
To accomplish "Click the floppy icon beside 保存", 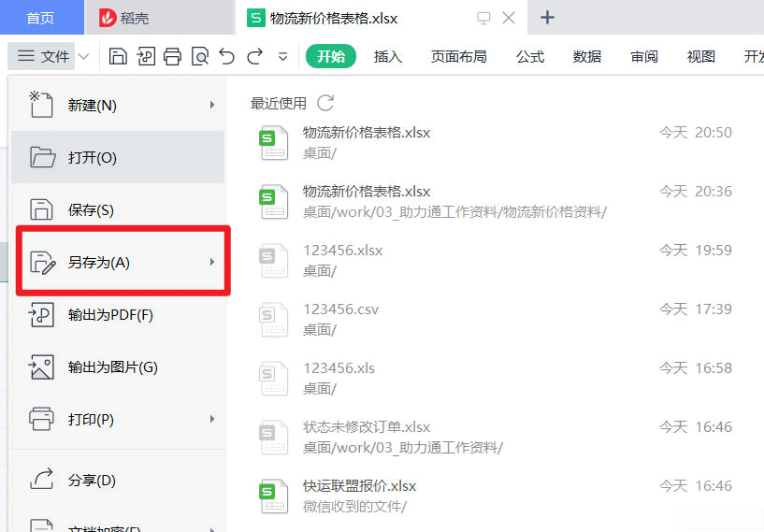I will (41, 210).
